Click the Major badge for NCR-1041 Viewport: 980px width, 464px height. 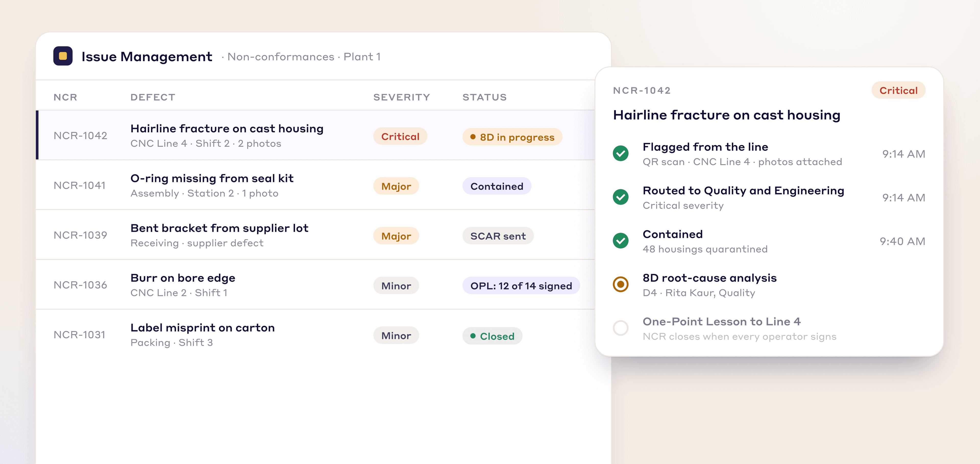tap(396, 186)
